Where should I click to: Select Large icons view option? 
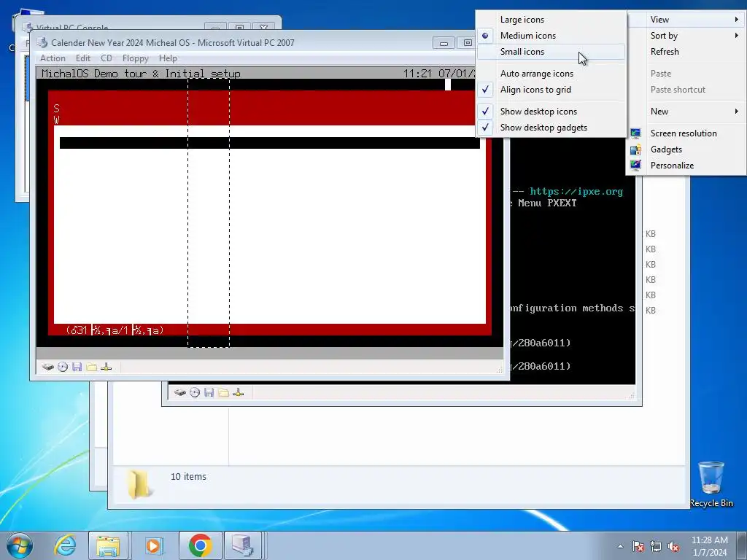pos(551,20)
